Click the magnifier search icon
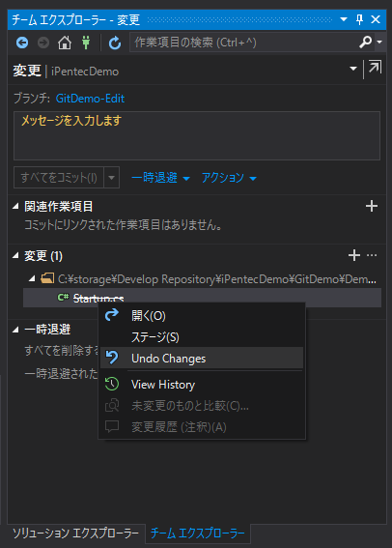 [x=366, y=43]
